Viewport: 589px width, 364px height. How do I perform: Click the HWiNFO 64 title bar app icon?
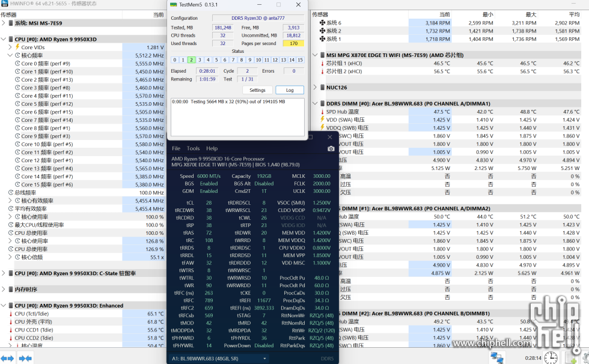(x=5, y=4)
